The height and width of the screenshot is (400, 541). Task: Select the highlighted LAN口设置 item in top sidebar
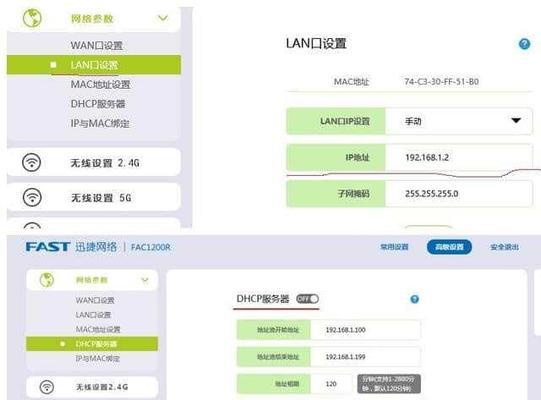94,65
